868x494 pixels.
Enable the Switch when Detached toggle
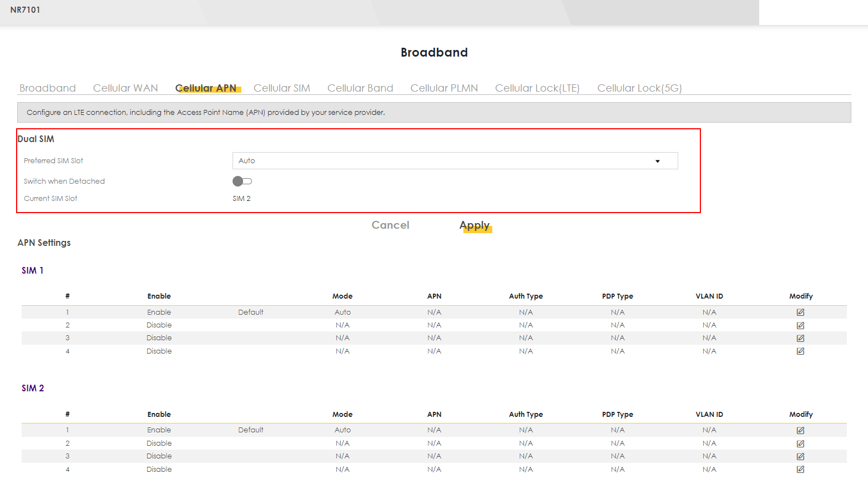pos(242,181)
